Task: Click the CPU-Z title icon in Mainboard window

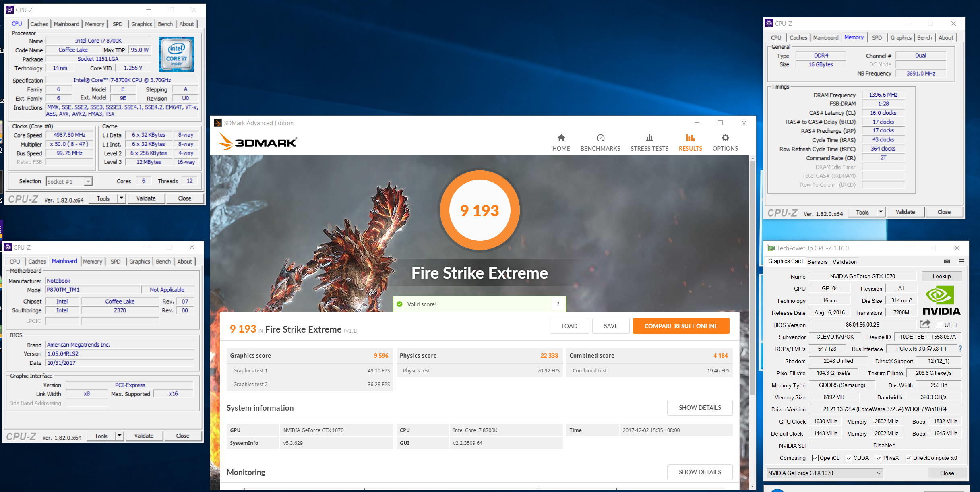Action: [8, 247]
